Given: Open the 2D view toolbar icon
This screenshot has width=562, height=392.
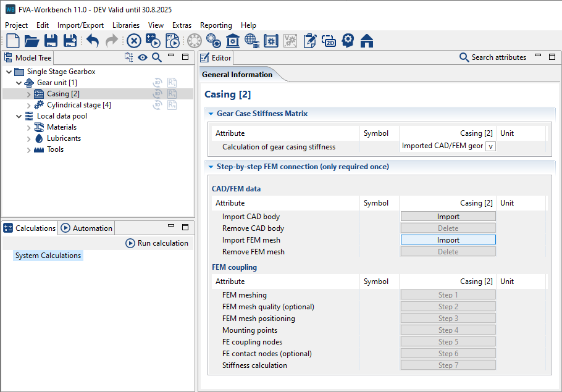Looking at the screenshot, I should pyautogui.click(x=329, y=41).
